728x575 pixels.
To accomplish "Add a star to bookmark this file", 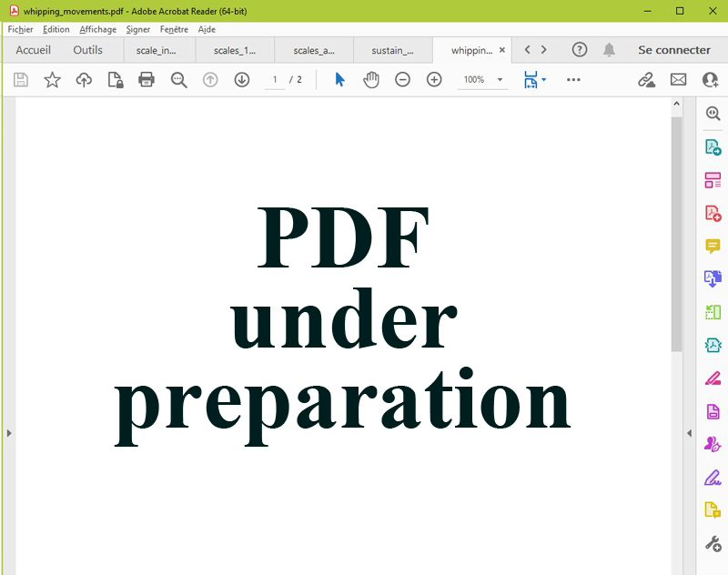I will (52, 80).
